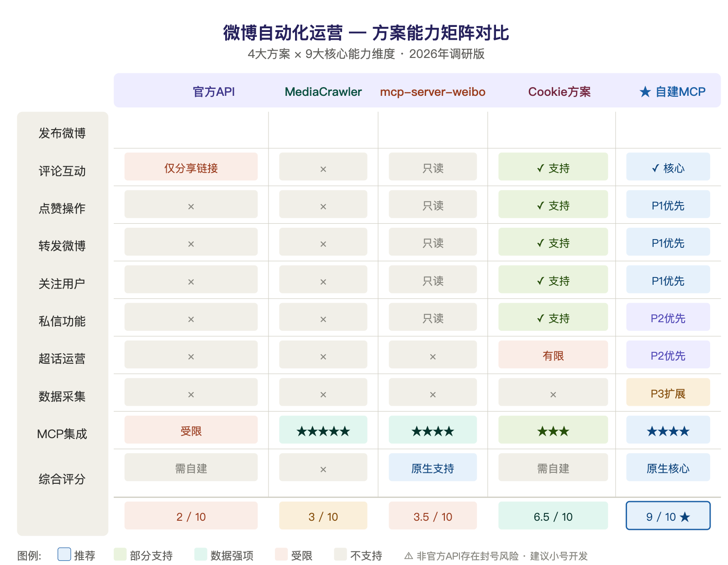Click 只读 in the 私信功能 row
The height and width of the screenshot is (565, 728).
point(433,317)
